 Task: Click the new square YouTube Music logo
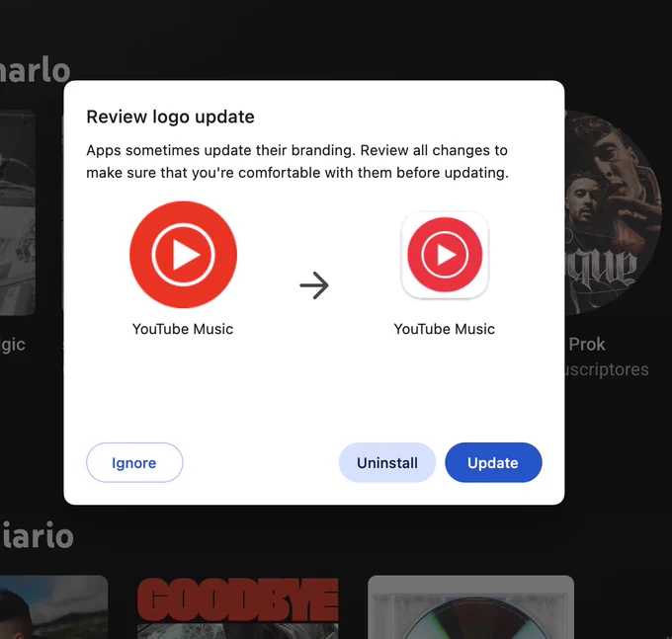click(x=445, y=255)
